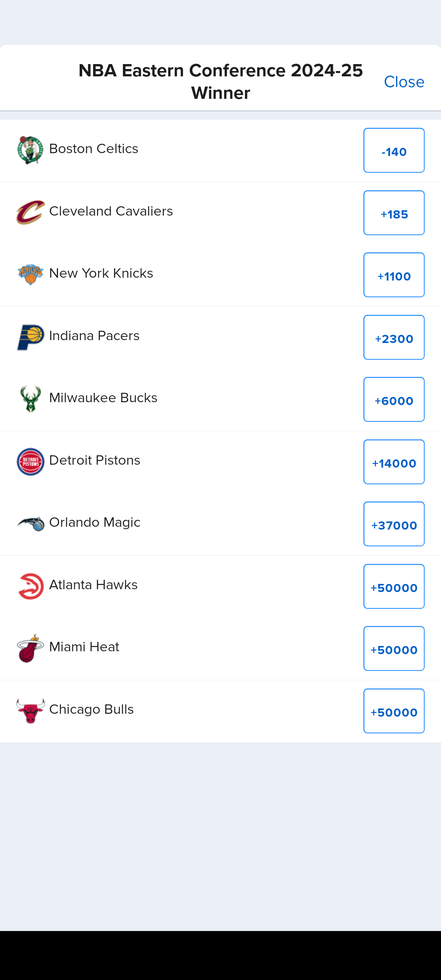Screen dimensions: 441x980
Task: Click the Chicago Bulls team name
Action: tap(91, 709)
